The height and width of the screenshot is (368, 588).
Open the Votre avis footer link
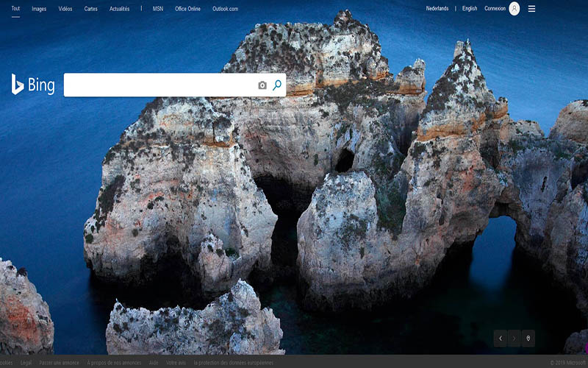click(x=176, y=363)
